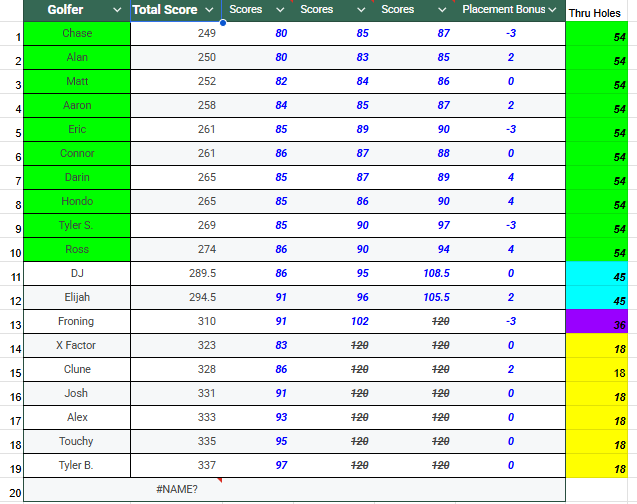Click the blue selection handle under Total Score
This screenshot has height=504, width=637.
pyautogui.click(x=223, y=23)
